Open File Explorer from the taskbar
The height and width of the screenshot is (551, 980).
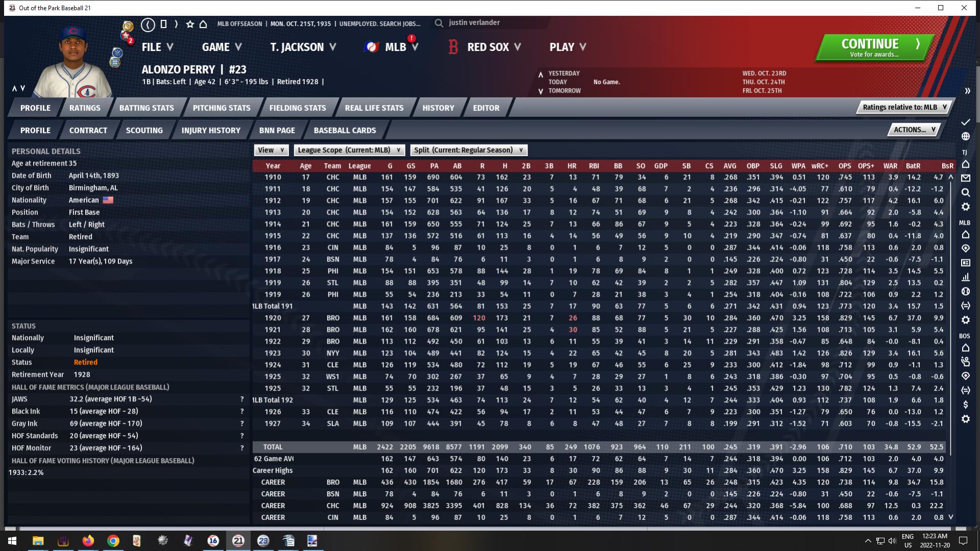(38, 540)
